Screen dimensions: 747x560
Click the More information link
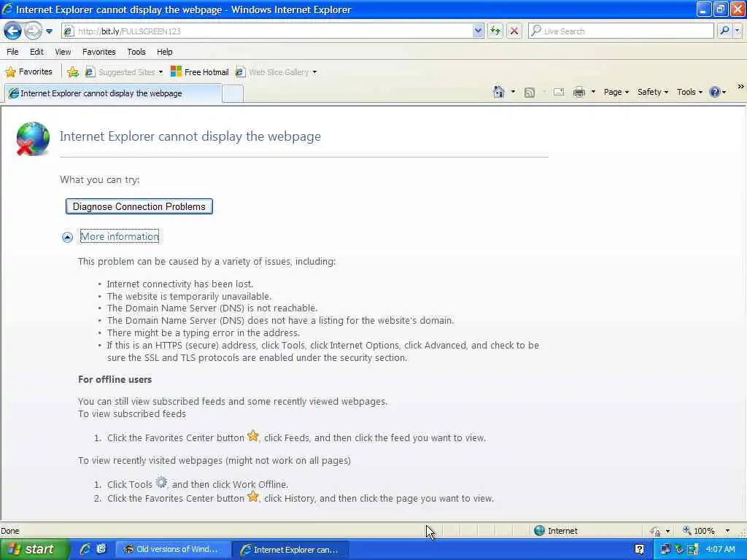tap(120, 237)
